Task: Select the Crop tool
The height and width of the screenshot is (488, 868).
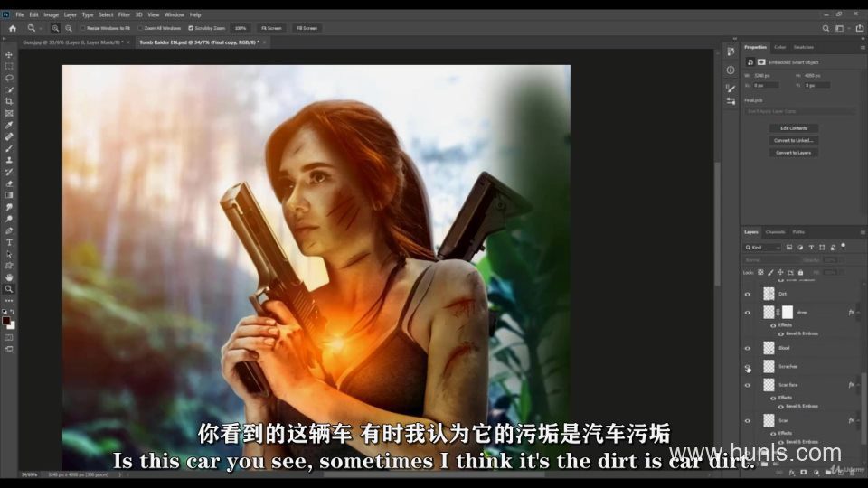Action: pyautogui.click(x=9, y=101)
